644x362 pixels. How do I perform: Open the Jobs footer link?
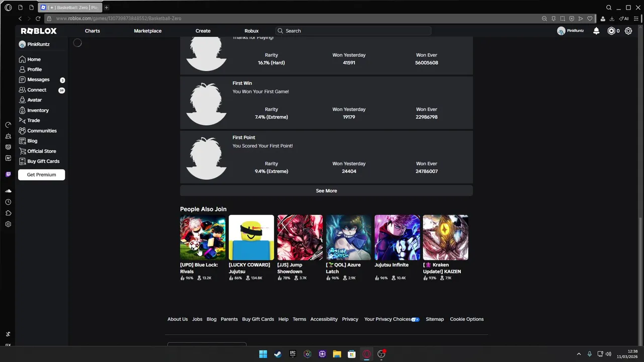click(x=197, y=319)
